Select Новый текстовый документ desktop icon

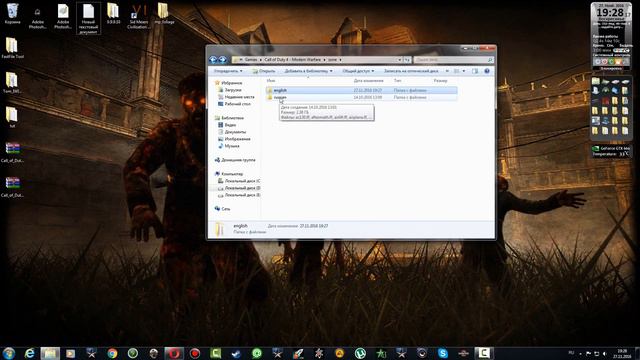(x=88, y=18)
